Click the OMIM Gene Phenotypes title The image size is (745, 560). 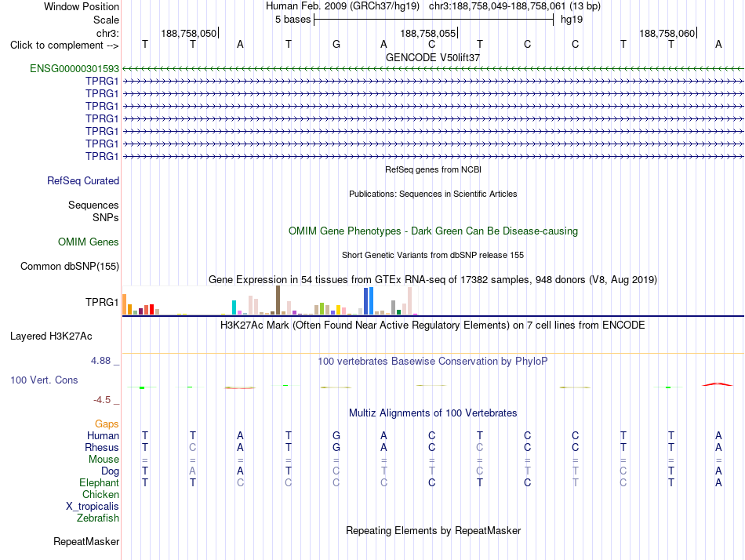[x=434, y=231]
